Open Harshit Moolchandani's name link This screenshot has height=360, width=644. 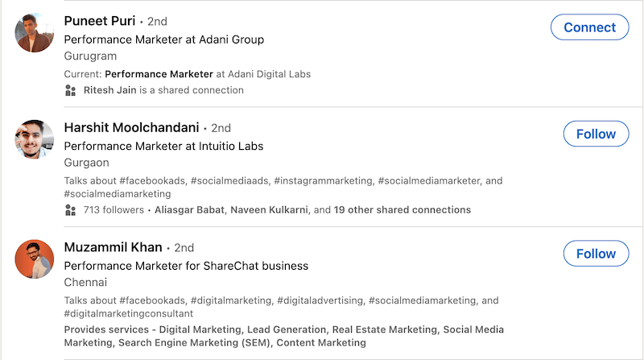[x=131, y=127]
